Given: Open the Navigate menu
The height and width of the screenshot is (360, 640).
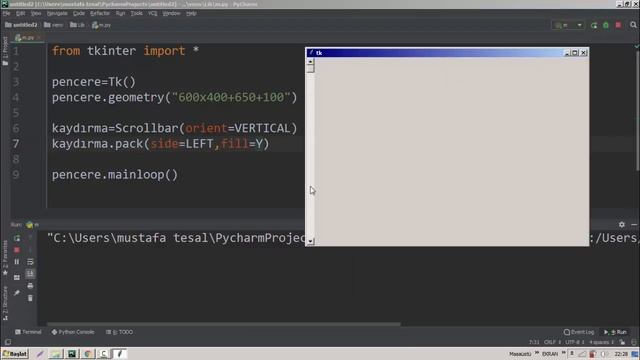Looking at the screenshot, I should tap(57, 13).
